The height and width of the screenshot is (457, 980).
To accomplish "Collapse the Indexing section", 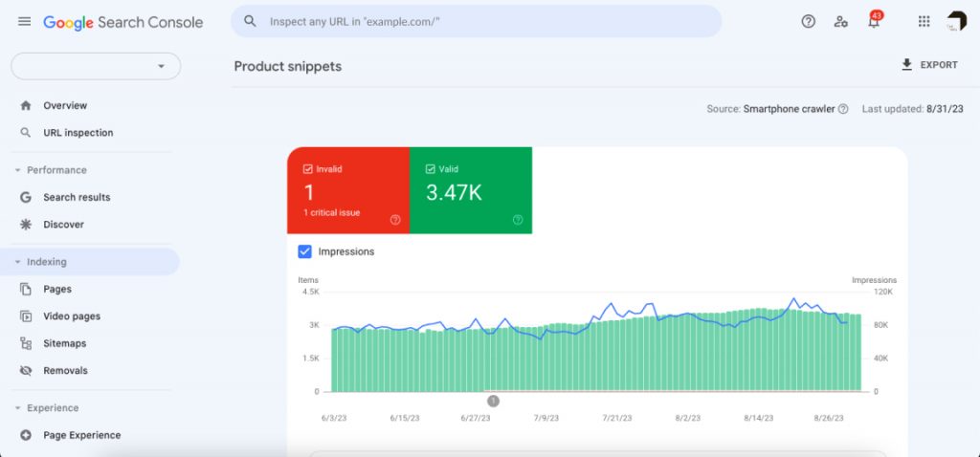I will tap(17, 262).
